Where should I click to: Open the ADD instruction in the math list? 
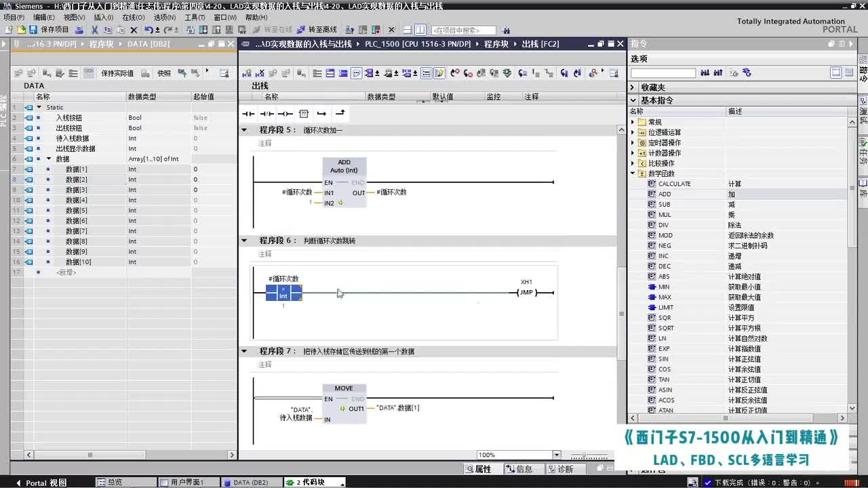click(665, 194)
